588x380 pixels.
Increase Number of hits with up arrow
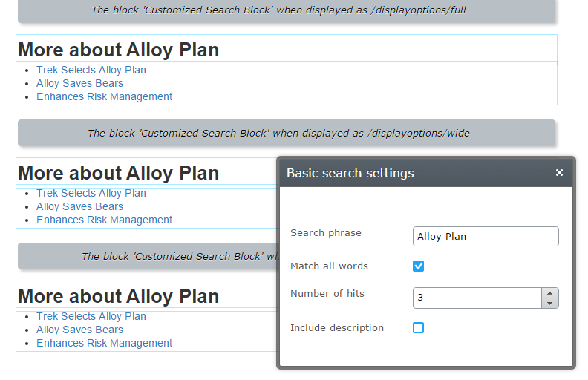click(x=549, y=293)
